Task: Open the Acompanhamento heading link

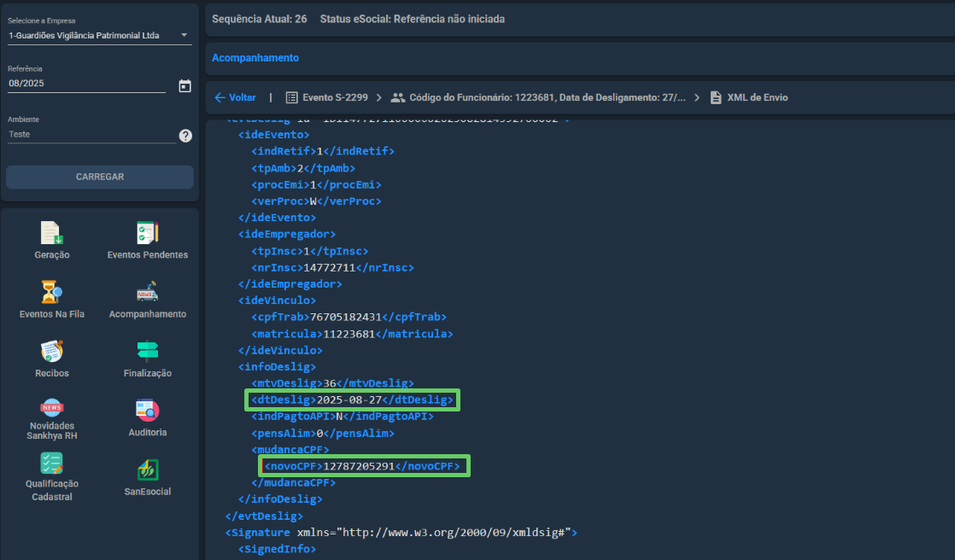Action: coord(255,58)
